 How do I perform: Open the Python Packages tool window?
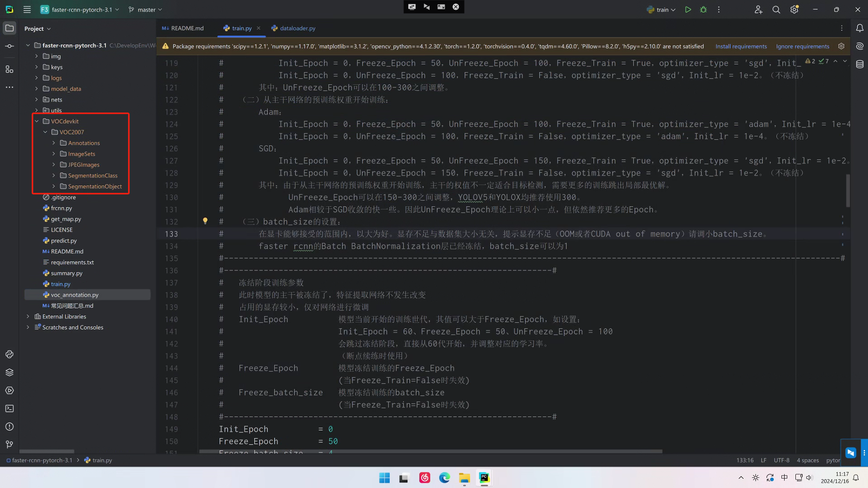click(9, 372)
